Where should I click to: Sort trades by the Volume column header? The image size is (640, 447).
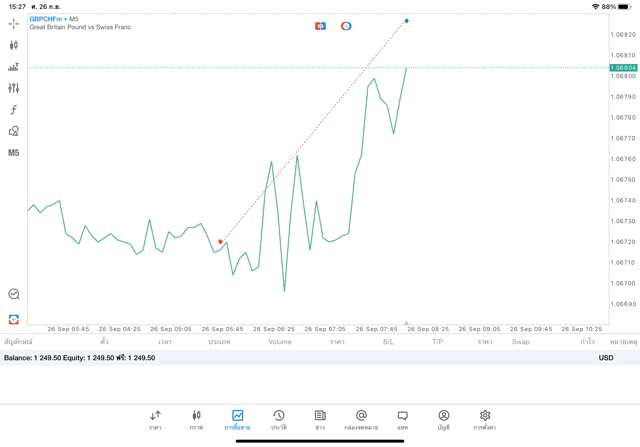(280, 342)
